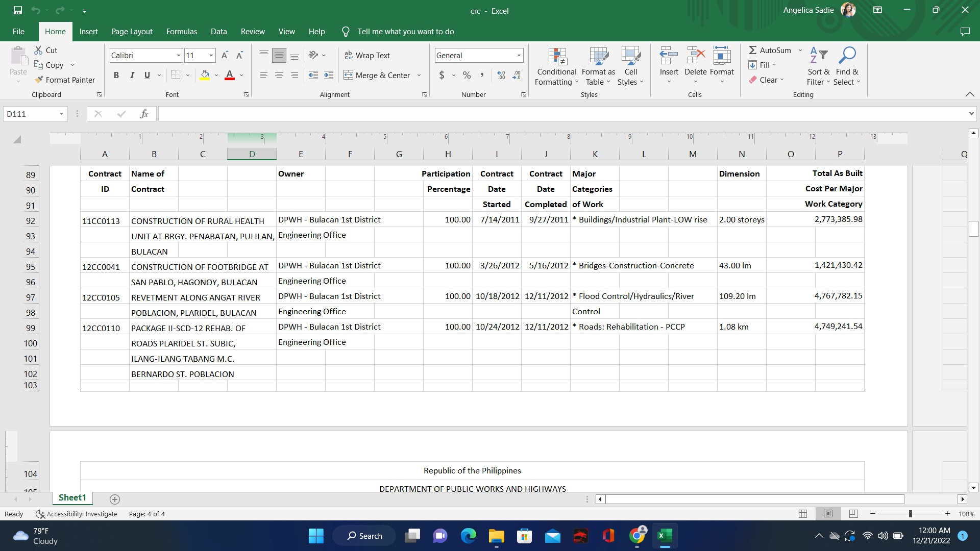The image size is (980, 551).
Task: Toggle Bold formatting
Action: click(x=116, y=75)
